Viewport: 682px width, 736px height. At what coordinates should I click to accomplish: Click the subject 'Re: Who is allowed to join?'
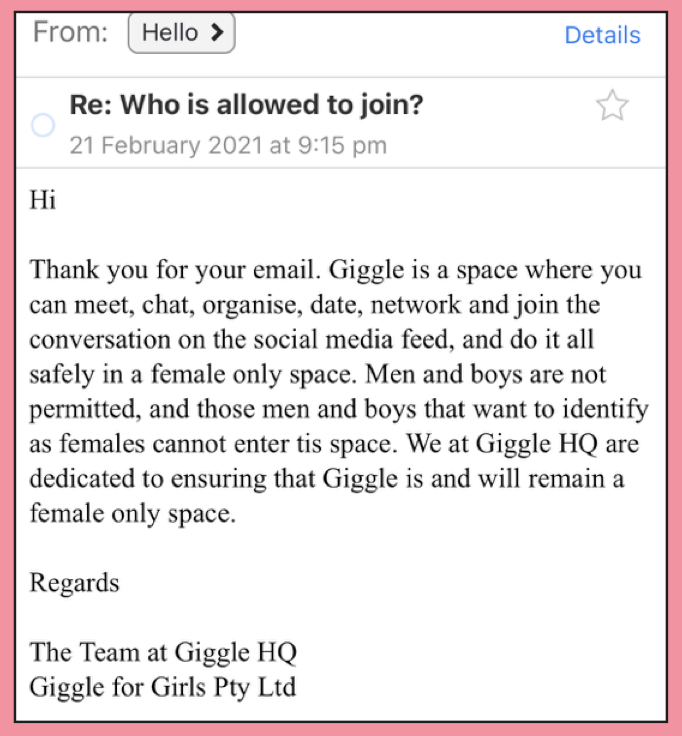246,105
